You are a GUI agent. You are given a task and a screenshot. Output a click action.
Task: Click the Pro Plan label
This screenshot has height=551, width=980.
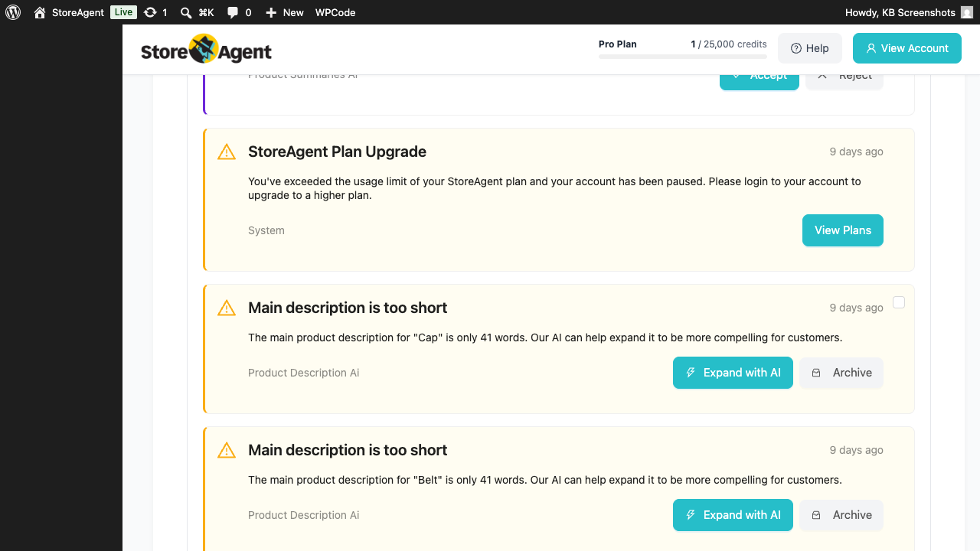click(x=618, y=44)
